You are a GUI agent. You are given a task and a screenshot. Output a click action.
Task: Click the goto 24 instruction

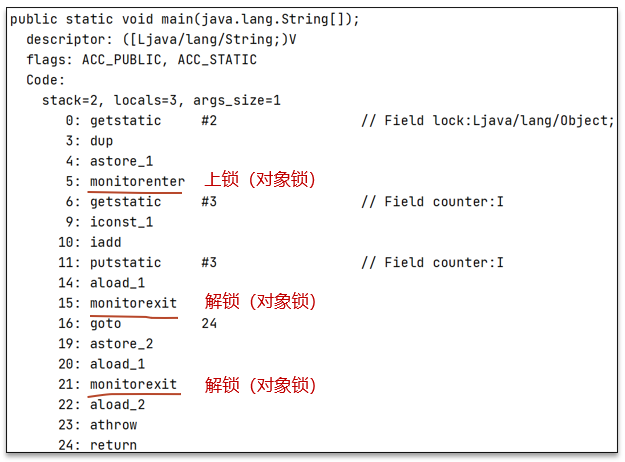(x=105, y=323)
